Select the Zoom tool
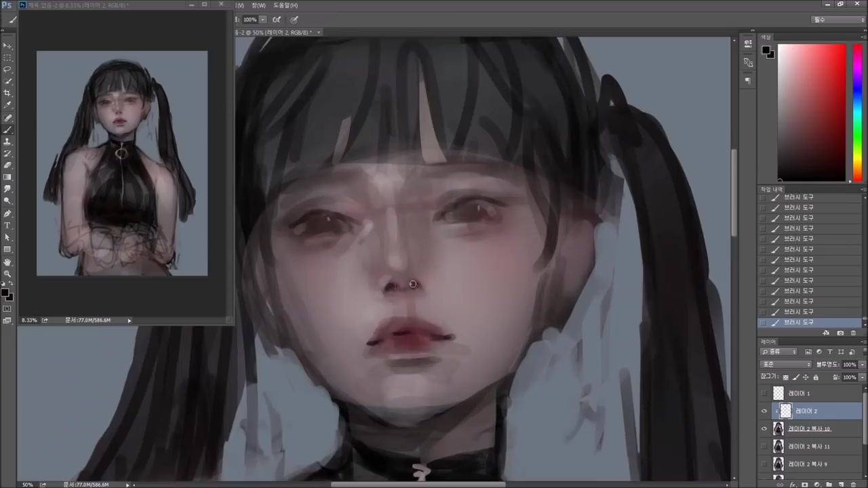Image resolution: width=868 pixels, height=488 pixels. coord(8,274)
